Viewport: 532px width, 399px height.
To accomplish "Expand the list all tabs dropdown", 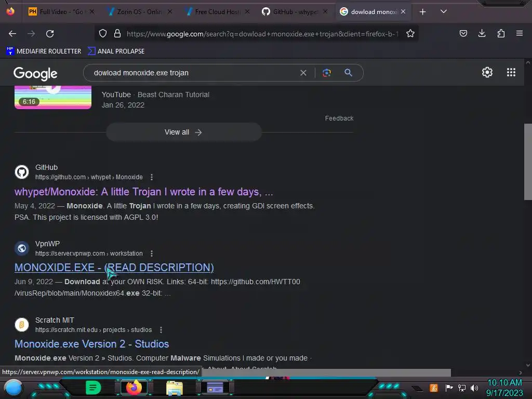I will pos(443,12).
